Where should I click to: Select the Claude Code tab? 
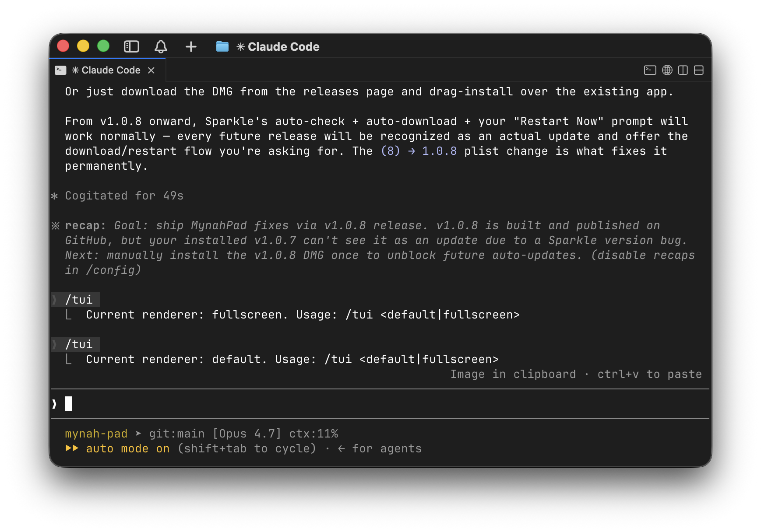(108, 70)
